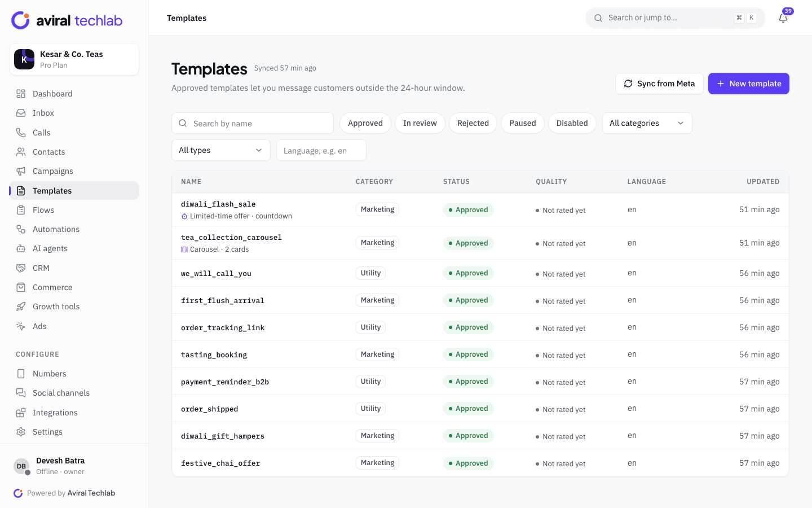
Task: Open the diwali_flash_sale template row
Action: pyautogui.click(x=480, y=209)
